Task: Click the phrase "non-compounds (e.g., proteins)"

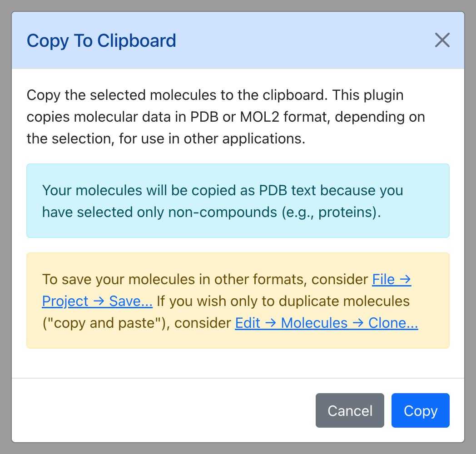Action: click(x=274, y=212)
